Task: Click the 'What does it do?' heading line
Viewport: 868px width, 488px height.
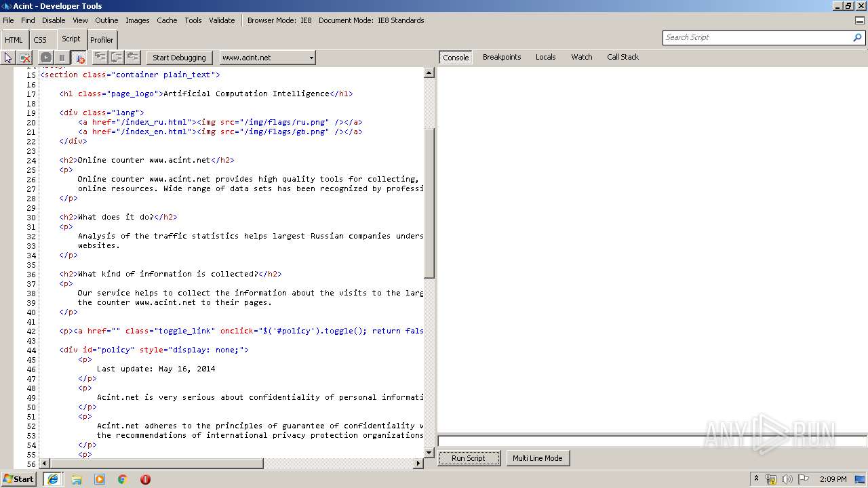Action: pos(118,217)
